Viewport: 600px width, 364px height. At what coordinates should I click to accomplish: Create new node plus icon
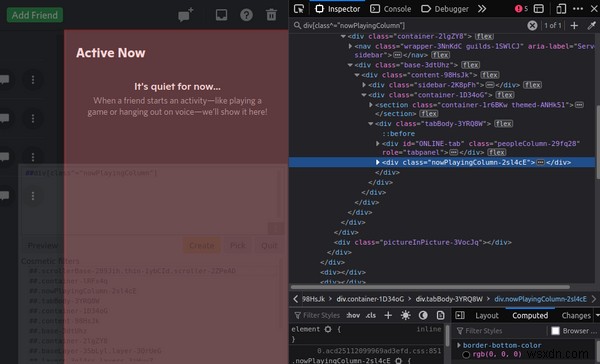574,25
